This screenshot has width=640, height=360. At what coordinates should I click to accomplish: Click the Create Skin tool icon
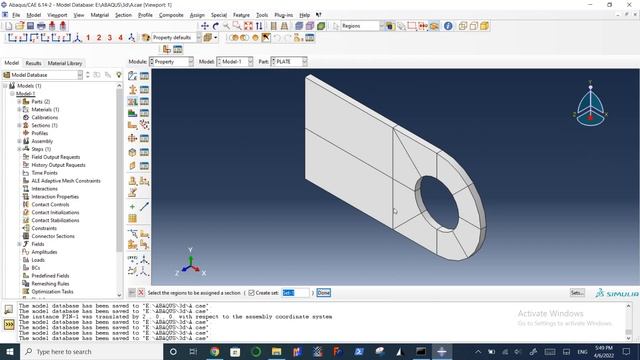click(133, 152)
